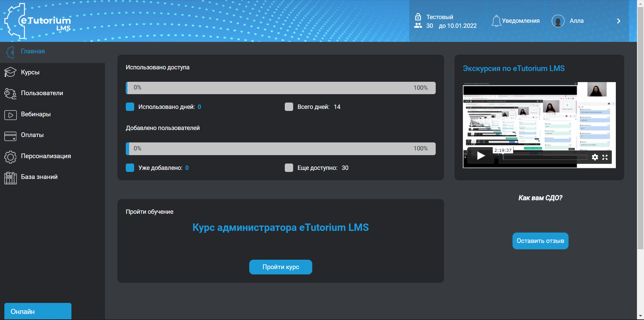Click the gray Еще доступно swatch
Screen dimensions: 644x320
click(289, 168)
